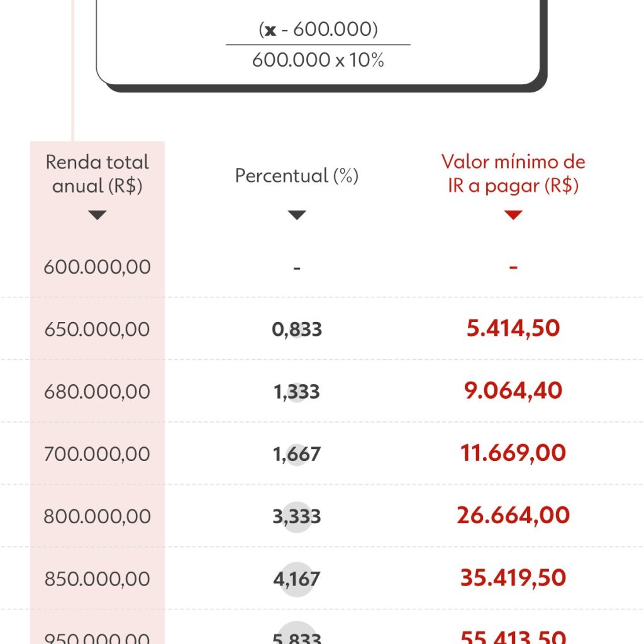The image size is (644, 644).
Task: Click the 1,333 percentage circle
Action: (297, 392)
